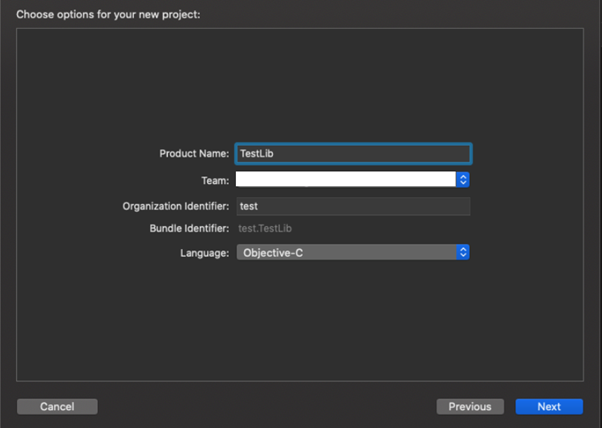Open the Team dropdown
Viewport: 602px width, 428px height.
pos(352,179)
